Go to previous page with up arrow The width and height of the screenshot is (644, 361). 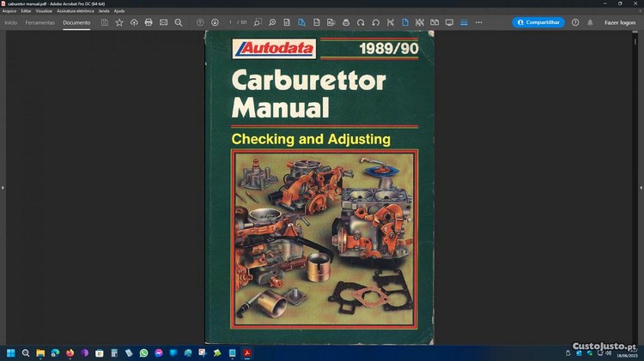[x=200, y=22]
